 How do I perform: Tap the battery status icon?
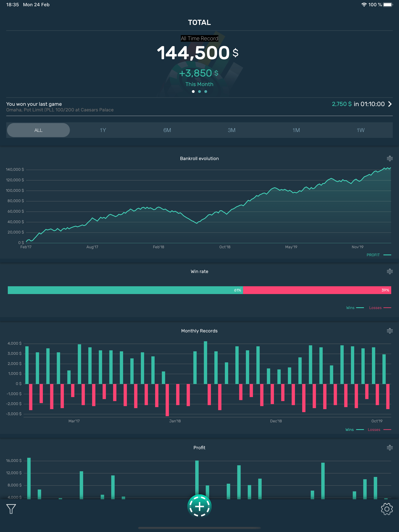(388, 4)
